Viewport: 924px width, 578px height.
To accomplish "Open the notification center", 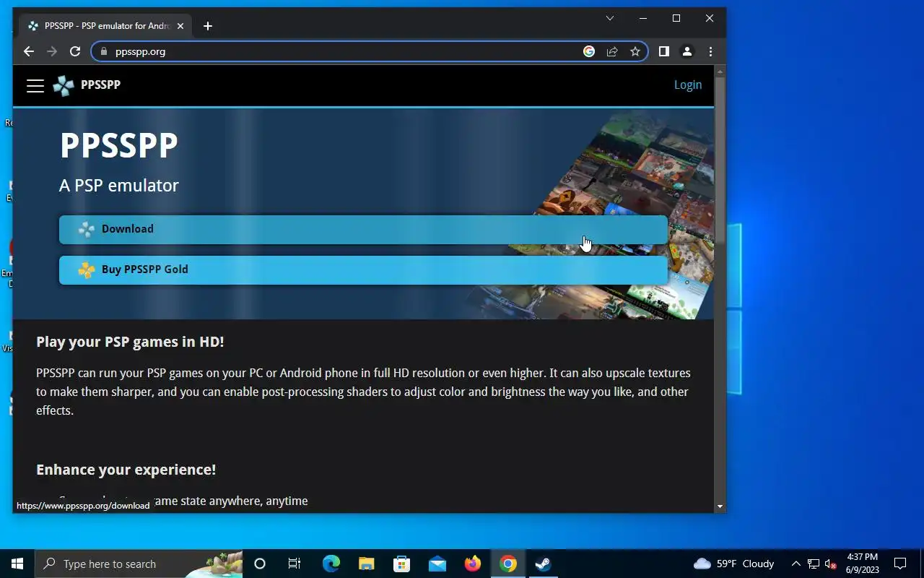I will point(900,564).
